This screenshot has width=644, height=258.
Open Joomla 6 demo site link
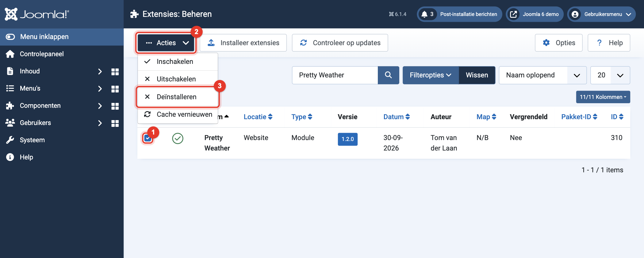click(535, 14)
